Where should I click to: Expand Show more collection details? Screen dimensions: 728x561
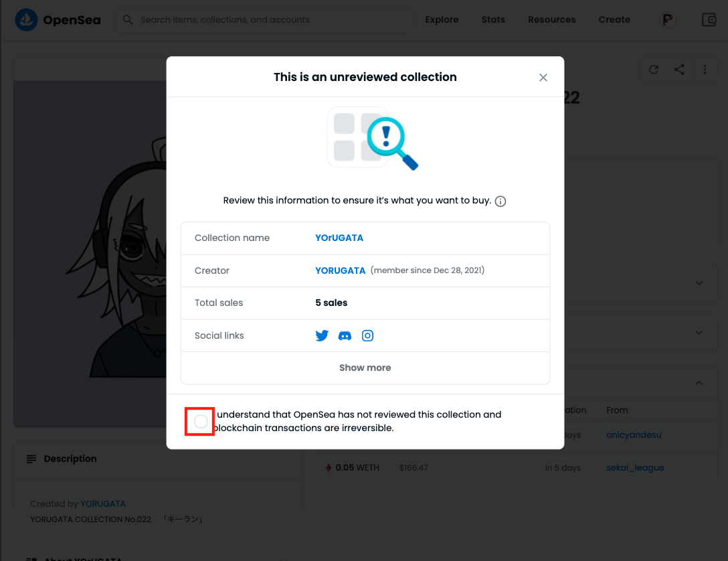coord(365,368)
